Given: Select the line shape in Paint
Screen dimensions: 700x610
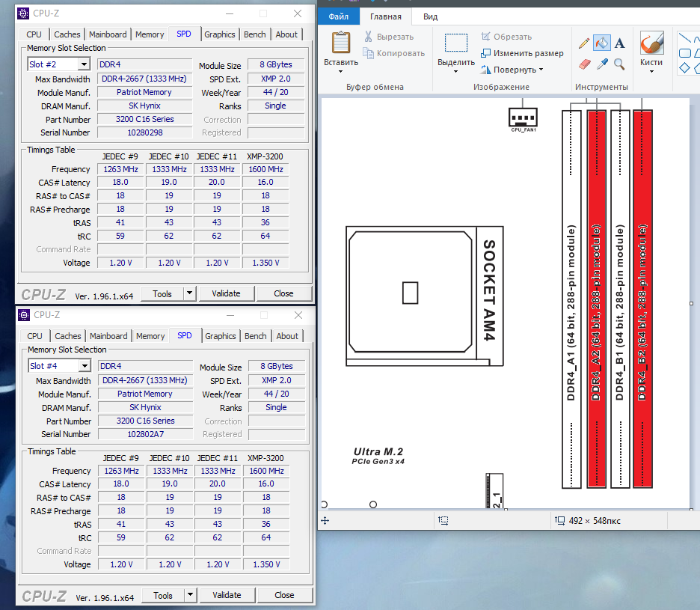Looking at the screenshot, I should click(684, 37).
